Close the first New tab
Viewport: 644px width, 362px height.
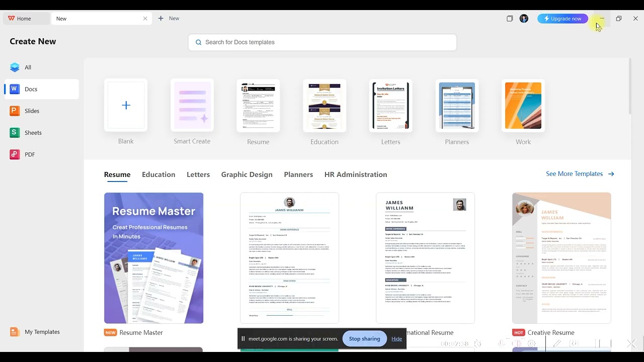pos(145,19)
